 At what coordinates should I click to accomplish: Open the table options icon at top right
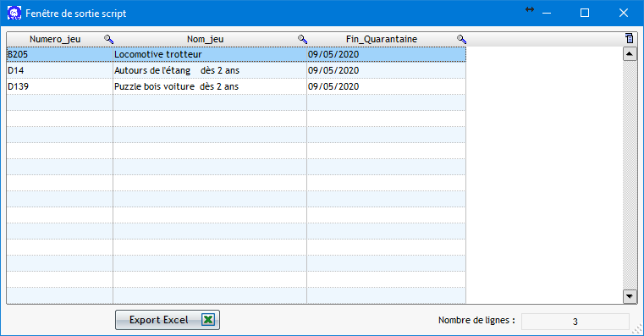[x=630, y=38]
